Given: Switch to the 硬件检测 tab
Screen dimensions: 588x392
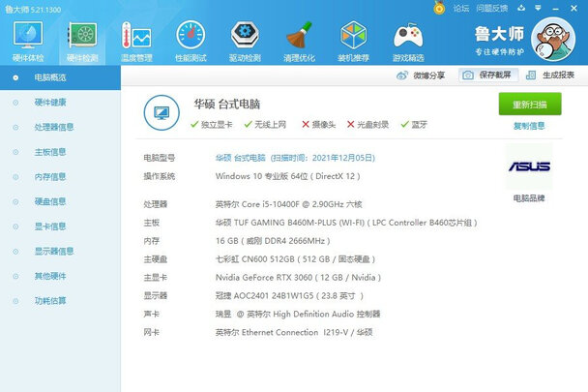Looking at the screenshot, I should 82,40.
